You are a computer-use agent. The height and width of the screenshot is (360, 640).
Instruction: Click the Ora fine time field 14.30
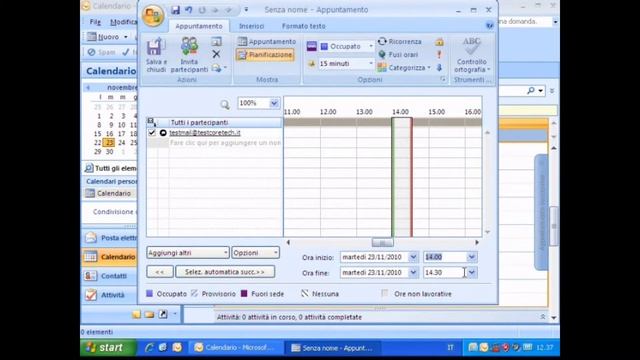[444, 273]
